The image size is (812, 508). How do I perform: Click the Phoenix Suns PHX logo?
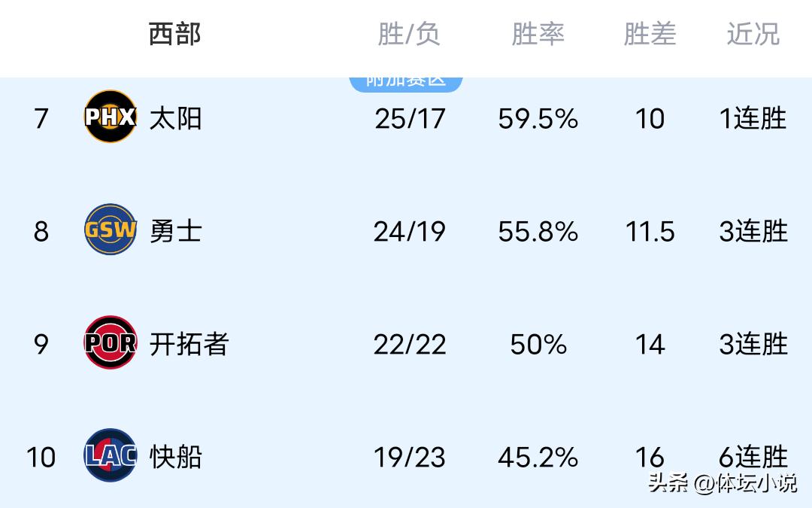[111, 117]
